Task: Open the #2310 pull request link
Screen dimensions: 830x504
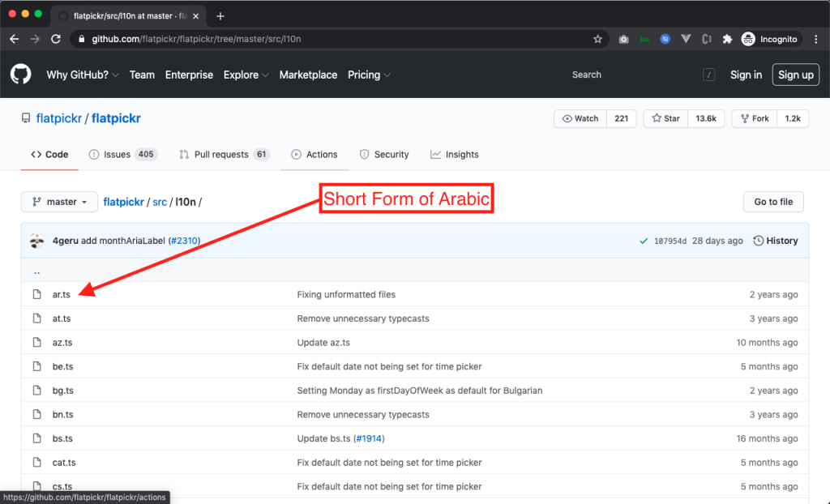Action: point(184,241)
